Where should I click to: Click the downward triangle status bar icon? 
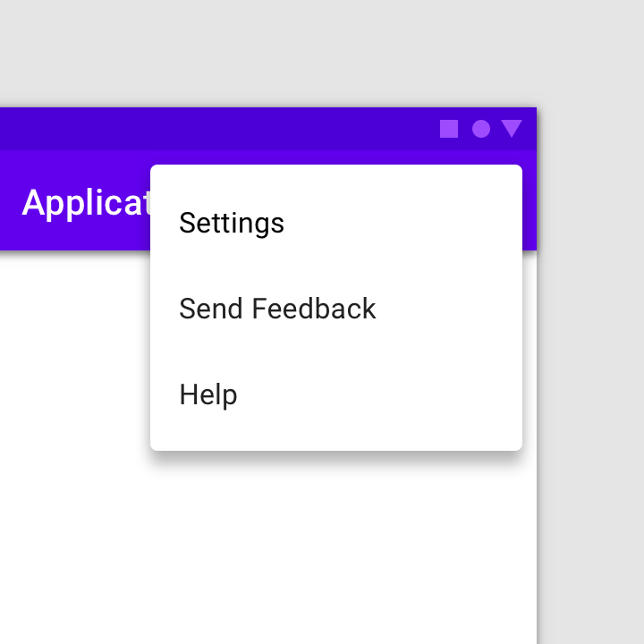coord(512,129)
